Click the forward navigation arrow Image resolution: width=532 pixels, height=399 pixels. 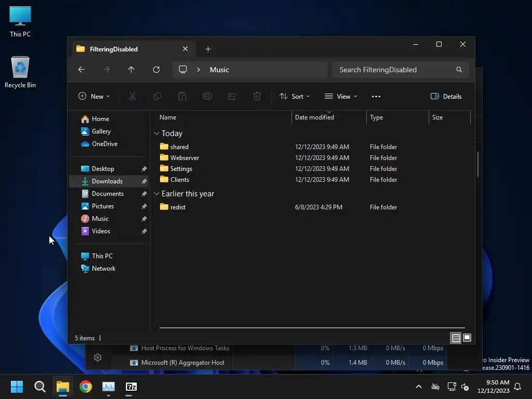click(106, 70)
